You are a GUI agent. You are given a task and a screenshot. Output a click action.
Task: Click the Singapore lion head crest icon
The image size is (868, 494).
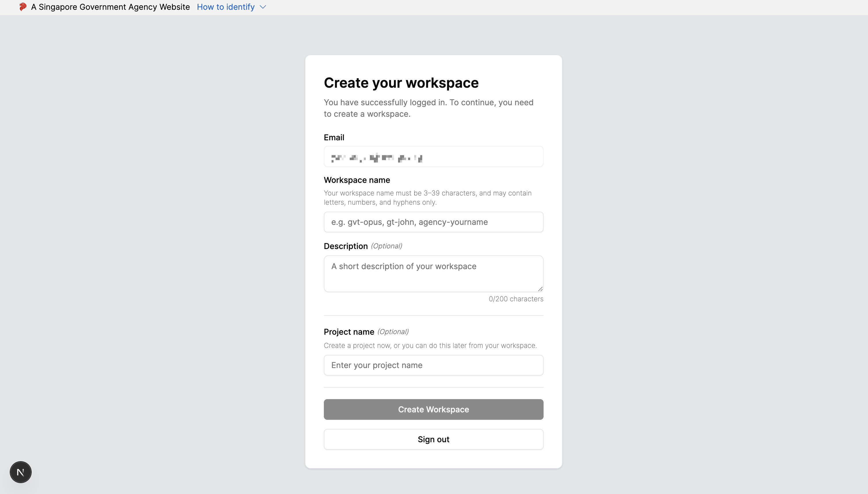coord(23,7)
